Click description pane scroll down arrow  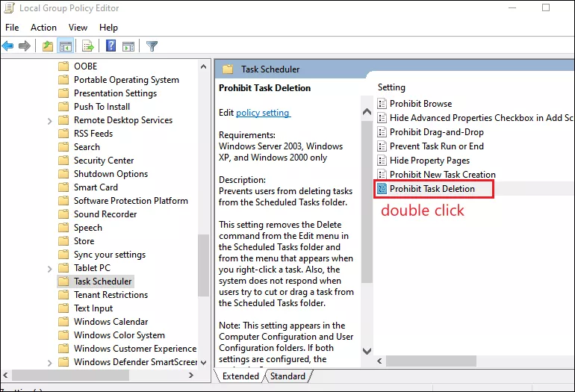point(367,351)
